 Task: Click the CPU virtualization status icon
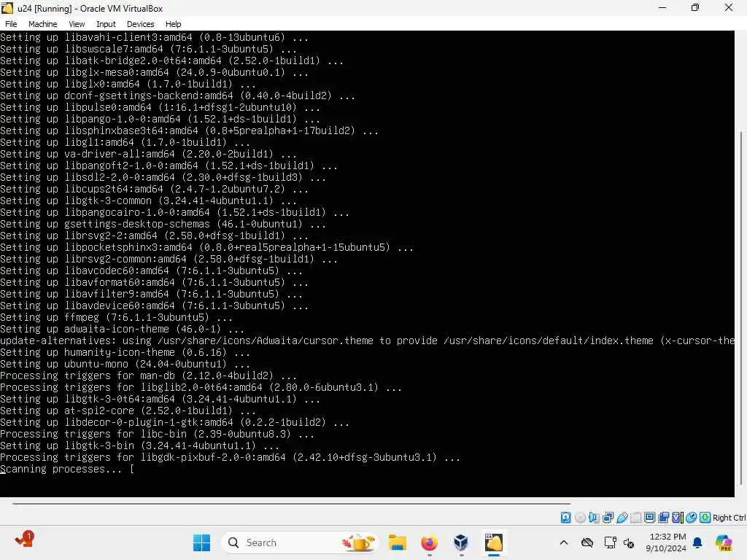[678, 518]
